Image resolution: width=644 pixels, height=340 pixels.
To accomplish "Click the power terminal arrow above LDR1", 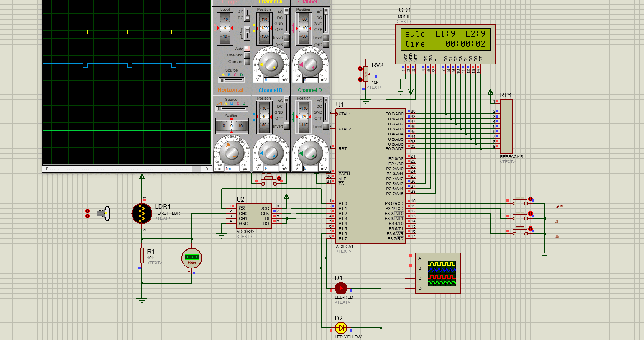I will (x=142, y=176).
